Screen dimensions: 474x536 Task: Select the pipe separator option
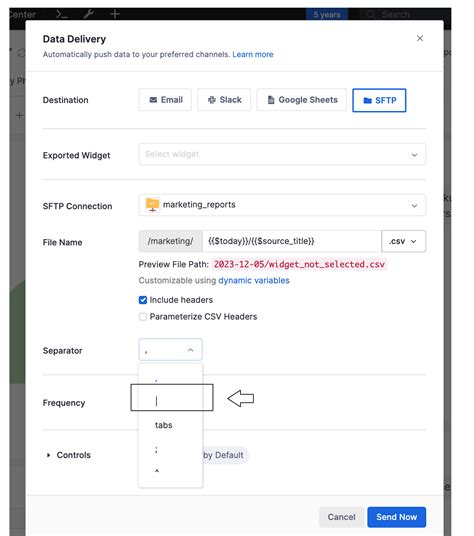click(x=170, y=401)
